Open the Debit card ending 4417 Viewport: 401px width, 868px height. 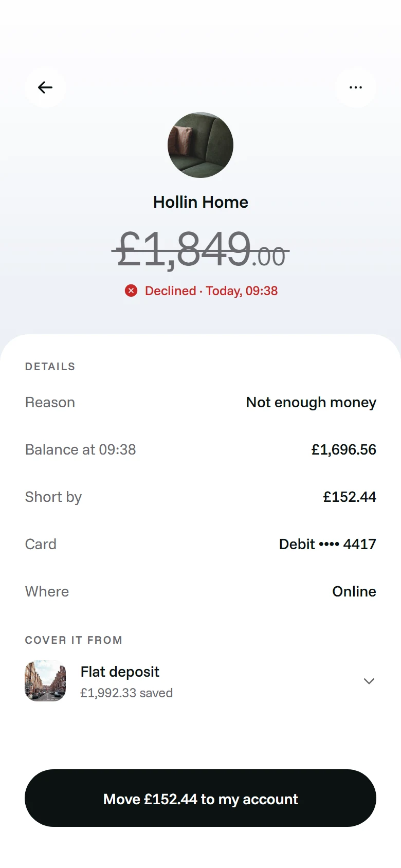pos(327,544)
